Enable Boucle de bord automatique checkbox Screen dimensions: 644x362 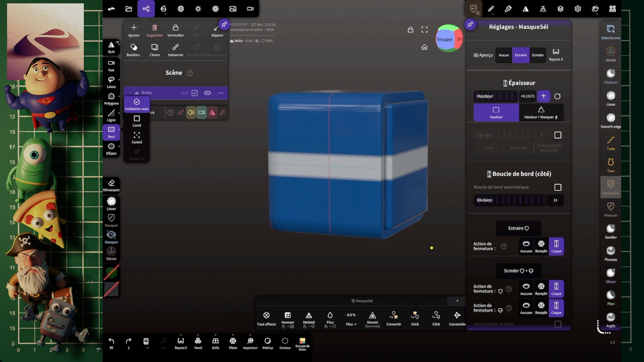557,187
